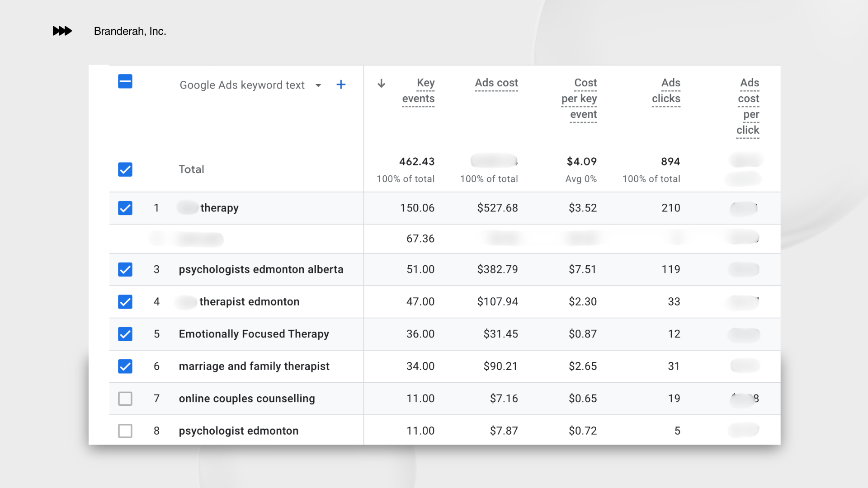The width and height of the screenshot is (868, 488).
Task: Click ads cost value $107.94
Action: point(497,301)
